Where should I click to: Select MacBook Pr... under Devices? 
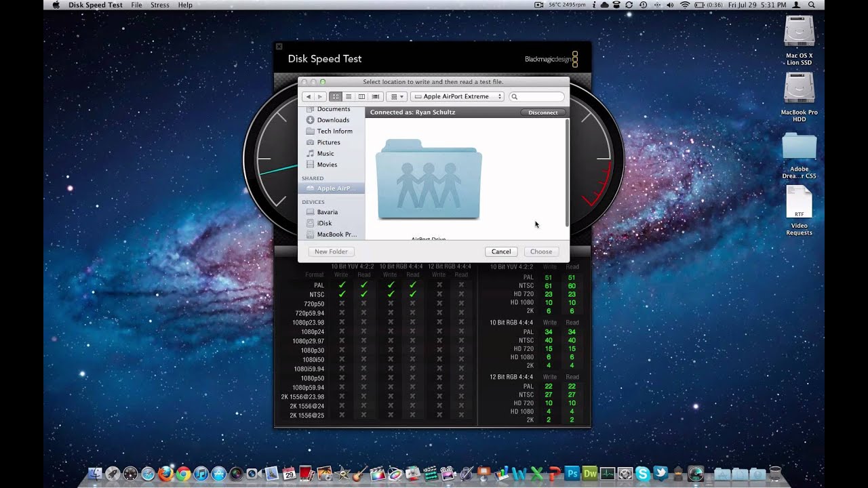[x=333, y=235]
